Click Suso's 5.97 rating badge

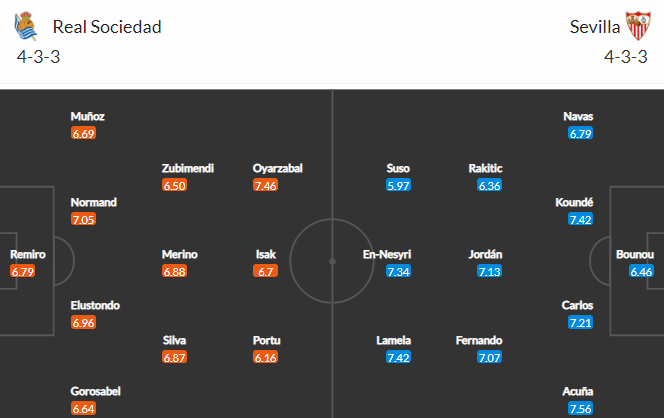coord(398,185)
